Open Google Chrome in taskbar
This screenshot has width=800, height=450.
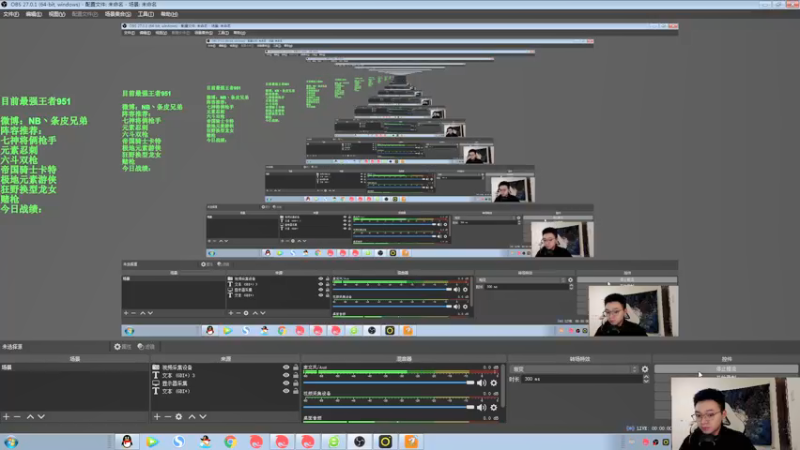pos(230,442)
